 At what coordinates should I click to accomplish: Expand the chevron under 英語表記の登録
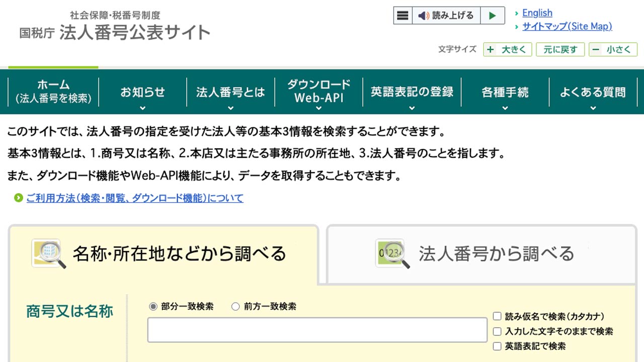coord(412,108)
